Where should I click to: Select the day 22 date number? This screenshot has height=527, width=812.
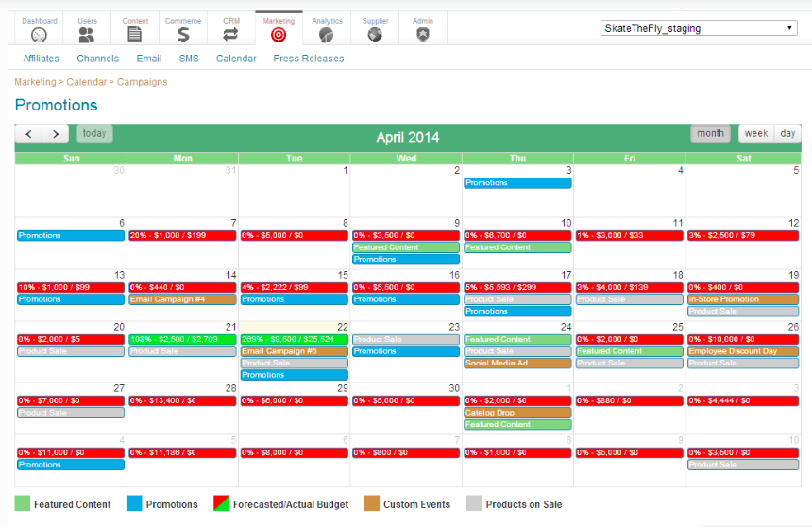click(343, 327)
